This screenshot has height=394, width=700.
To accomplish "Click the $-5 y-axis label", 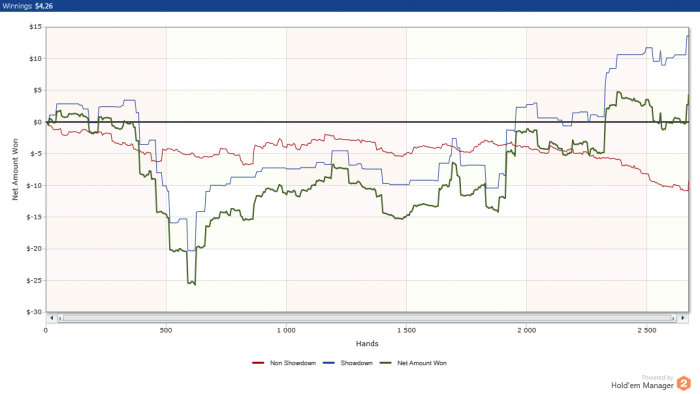I will tap(36, 153).
